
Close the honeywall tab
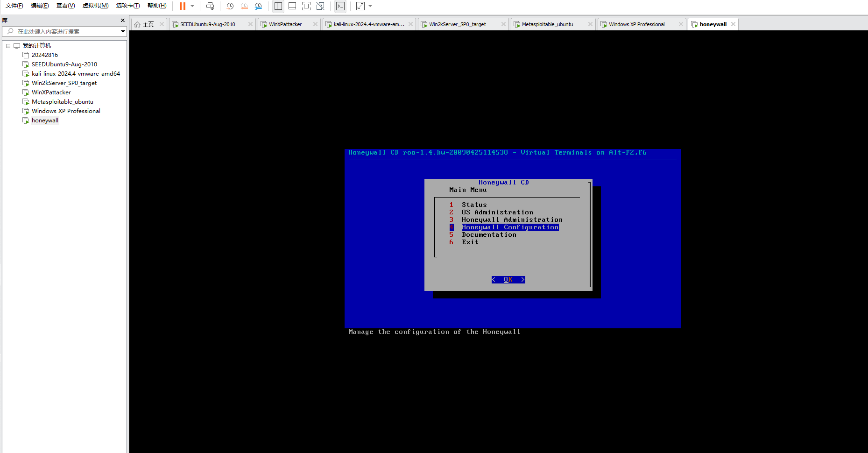(733, 24)
